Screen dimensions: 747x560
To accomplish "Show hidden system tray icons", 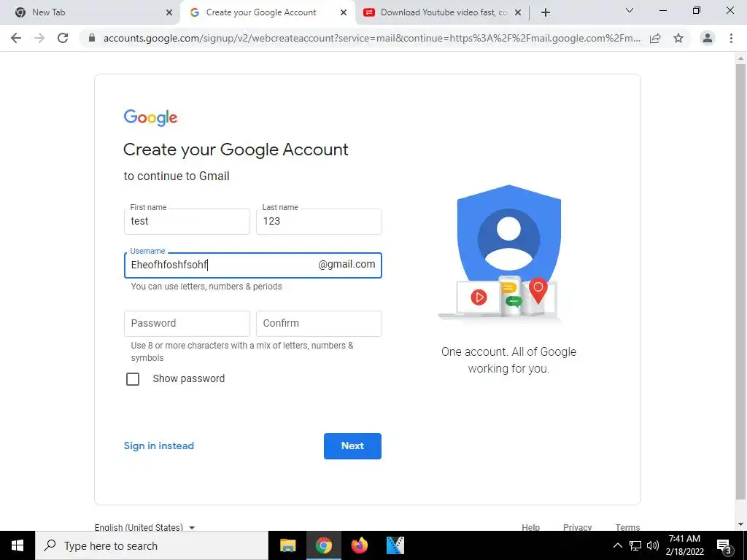I will click(x=617, y=545).
